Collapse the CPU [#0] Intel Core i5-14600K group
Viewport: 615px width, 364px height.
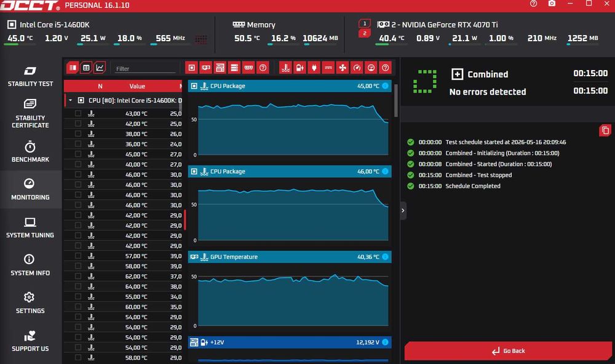pos(70,100)
